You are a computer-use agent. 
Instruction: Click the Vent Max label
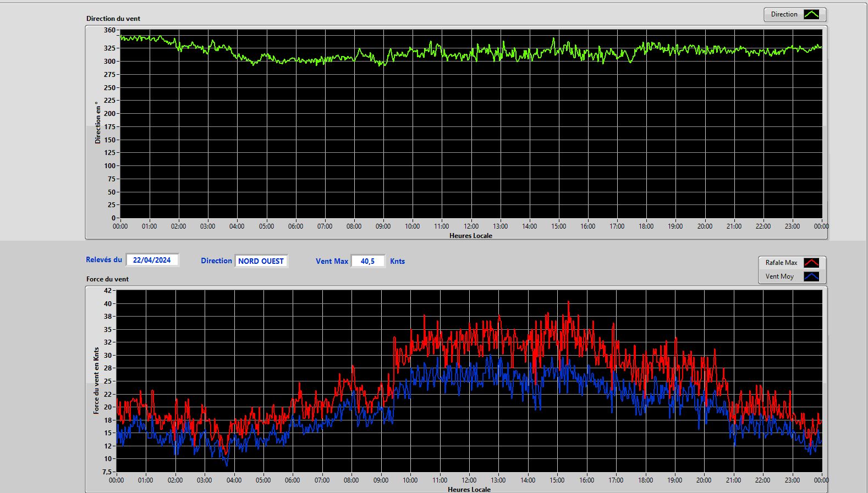click(332, 262)
